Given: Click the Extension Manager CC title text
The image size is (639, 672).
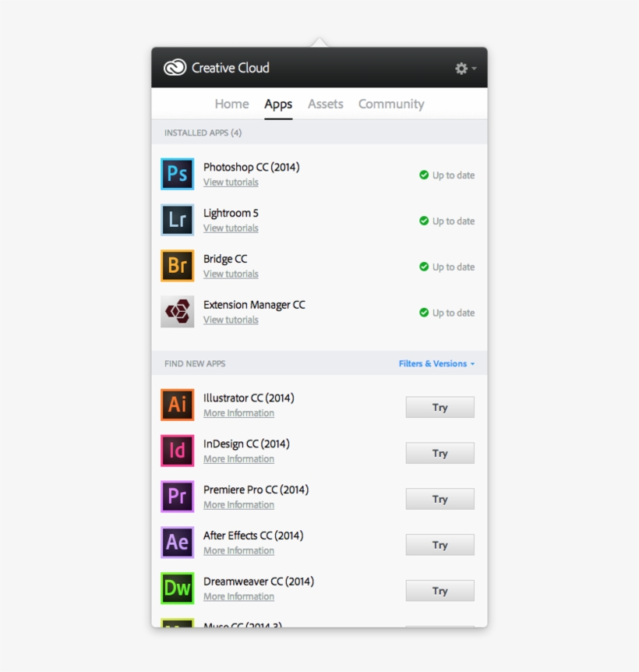Looking at the screenshot, I should [254, 305].
